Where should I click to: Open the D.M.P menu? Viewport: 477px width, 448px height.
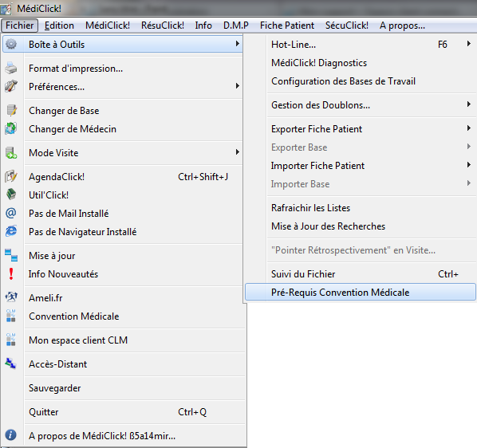click(x=236, y=26)
